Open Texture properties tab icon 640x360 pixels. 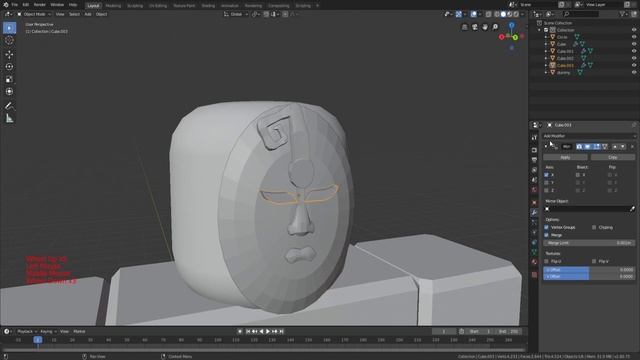[x=534, y=275]
